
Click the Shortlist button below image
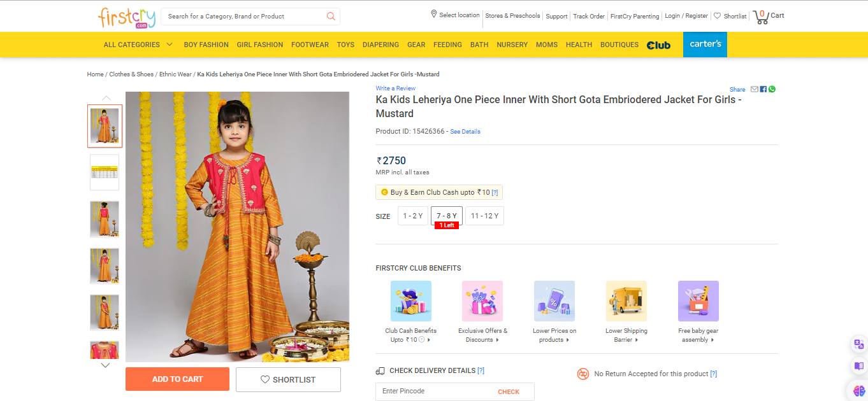(288, 379)
